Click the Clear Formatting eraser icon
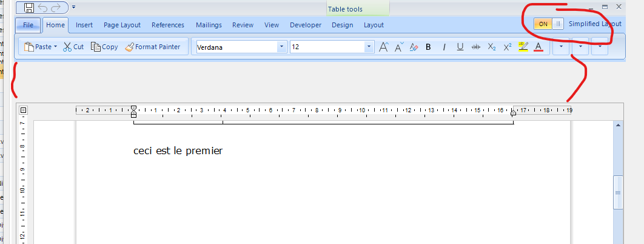Viewport: 644px width, 244px height. pos(414,47)
